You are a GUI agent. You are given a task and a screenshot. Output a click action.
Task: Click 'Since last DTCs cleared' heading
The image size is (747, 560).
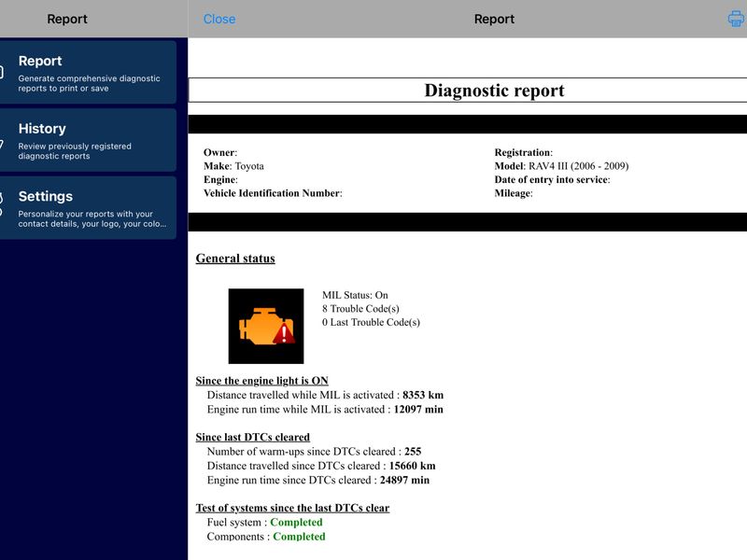tap(252, 437)
